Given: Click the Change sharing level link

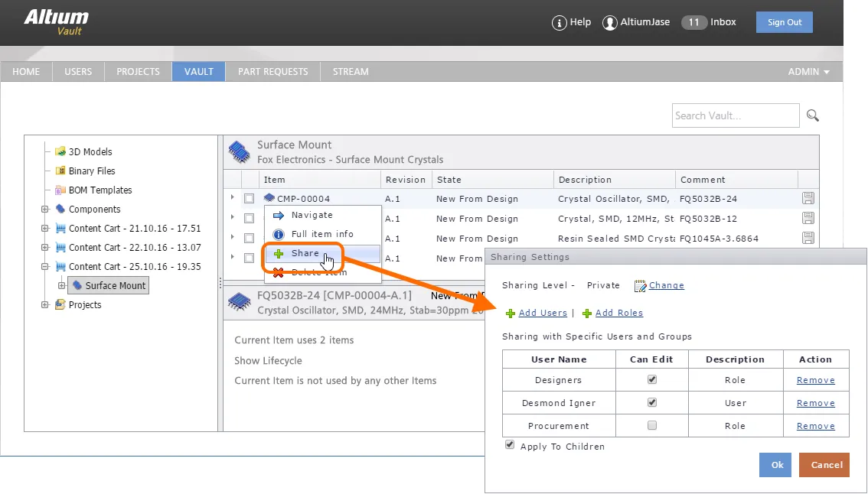Looking at the screenshot, I should tap(667, 285).
